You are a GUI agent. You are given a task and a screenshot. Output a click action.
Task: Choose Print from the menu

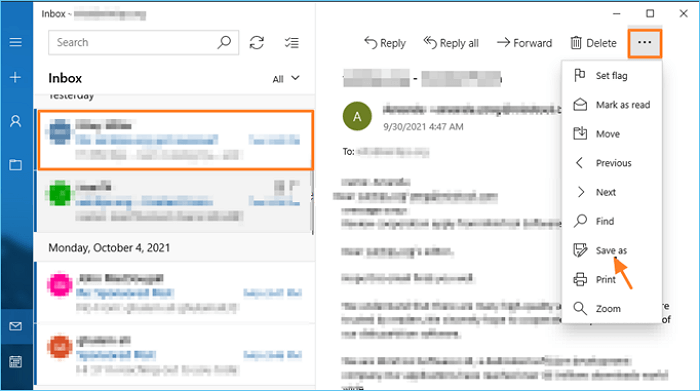click(x=612, y=279)
